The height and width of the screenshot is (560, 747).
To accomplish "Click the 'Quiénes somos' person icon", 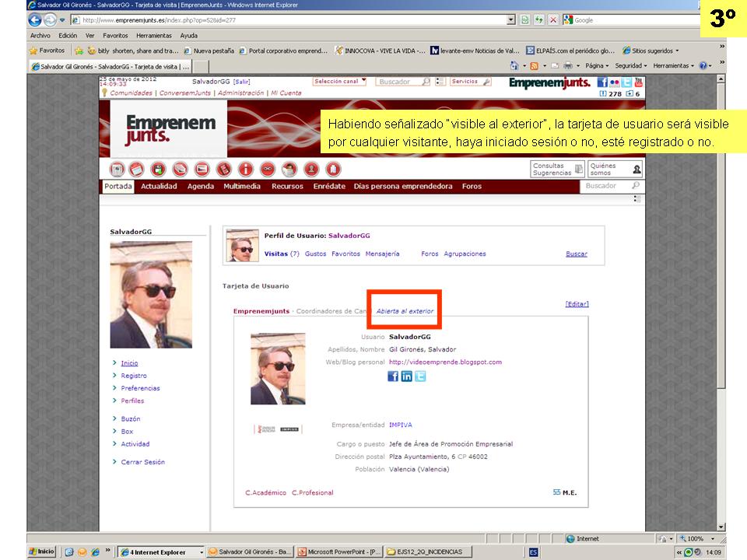I will [637, 169].
